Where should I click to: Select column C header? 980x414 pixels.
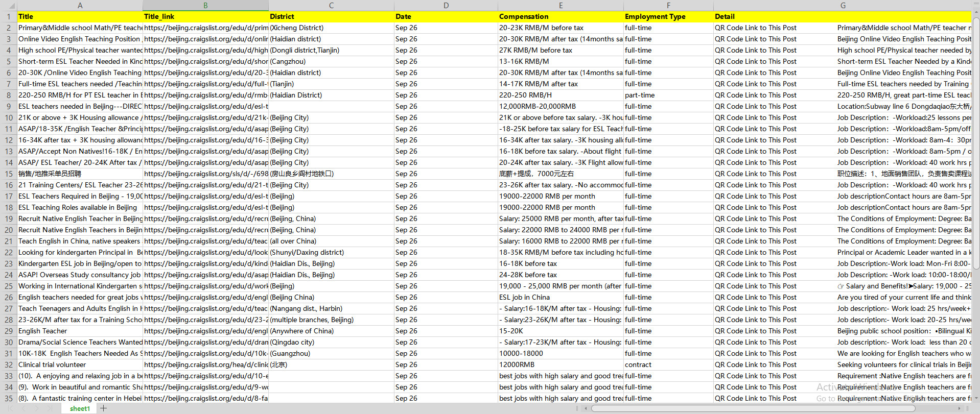tap(331, 5)
